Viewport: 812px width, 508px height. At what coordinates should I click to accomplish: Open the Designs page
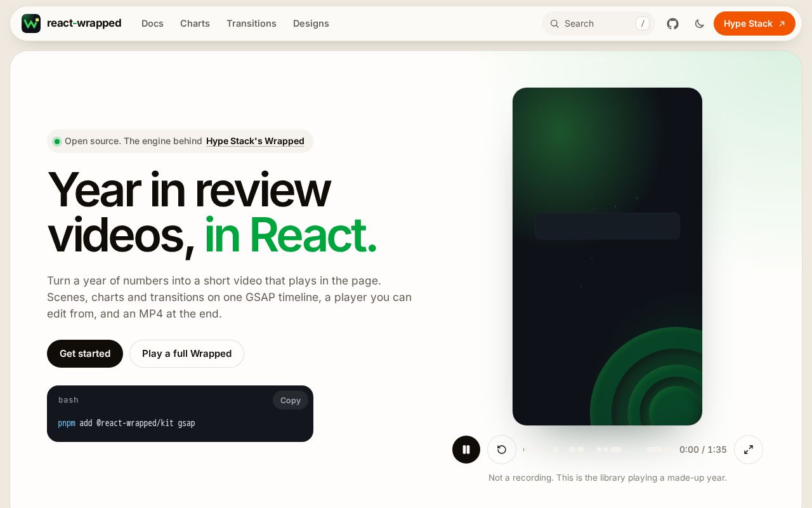tap(311, 23)
